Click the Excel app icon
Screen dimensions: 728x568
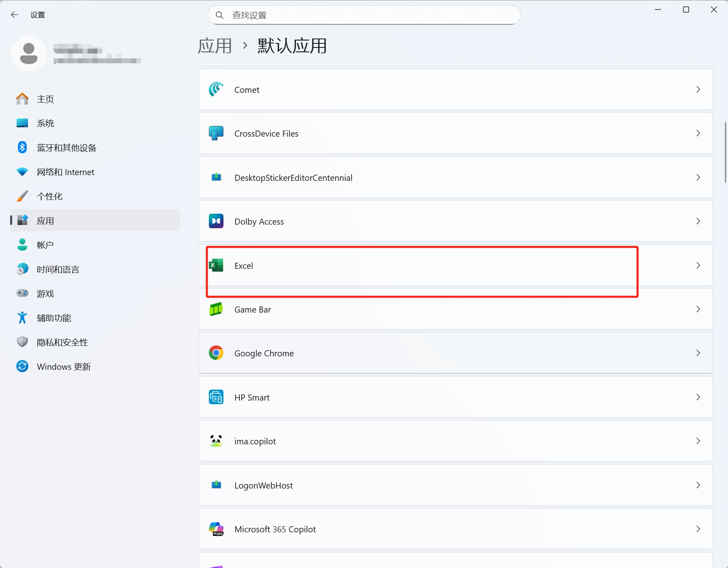point(216,265)
